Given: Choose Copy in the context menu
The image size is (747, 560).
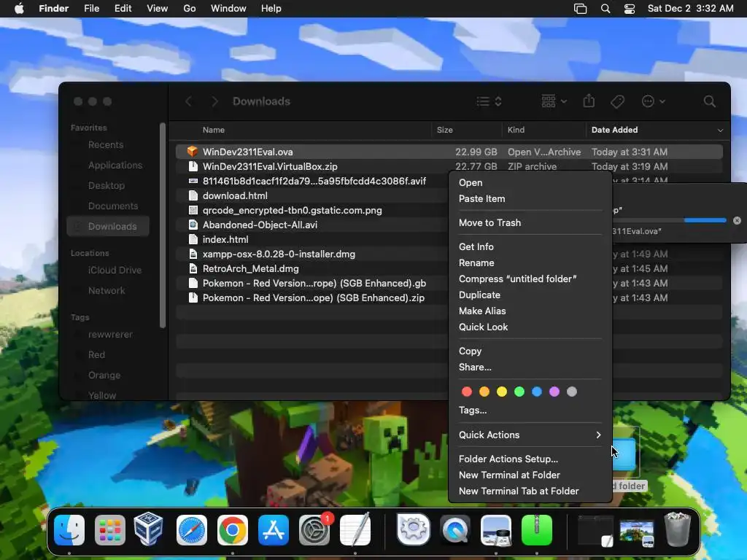Looking at the screenshot, I should tap(470, 351).
